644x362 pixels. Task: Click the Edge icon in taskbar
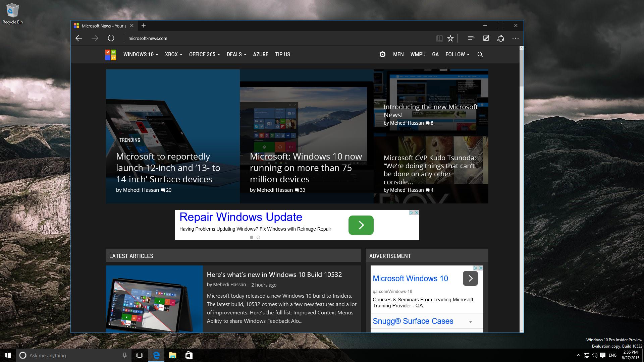point(156,355)
